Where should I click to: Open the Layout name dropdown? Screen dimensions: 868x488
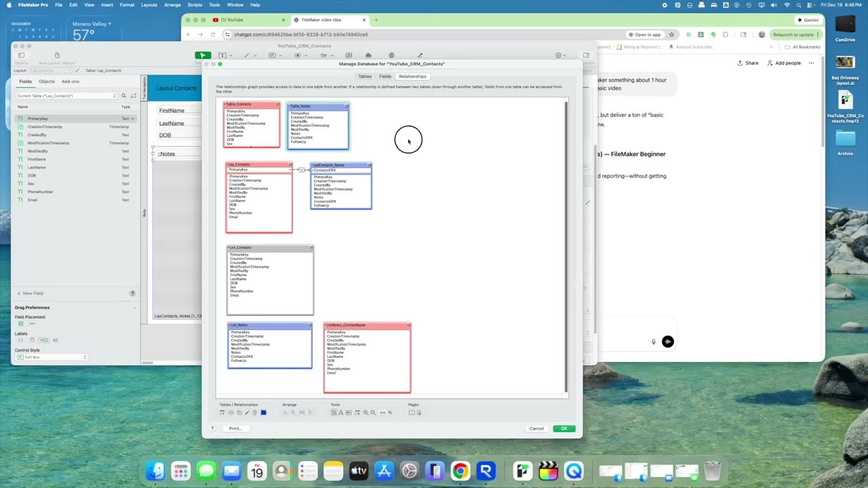pyautogui.click(x=50, y=70)
